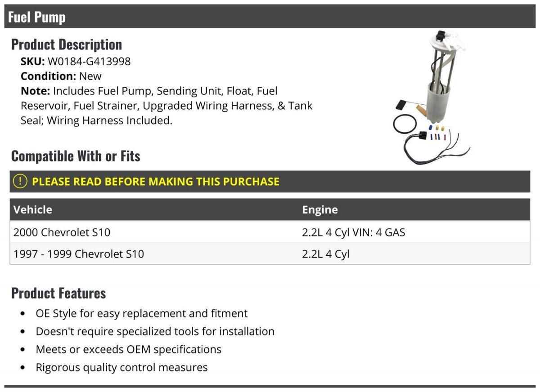Click the Condition: New text
Viewport: 540px width, 392px height.
click(x=61, y=76)
